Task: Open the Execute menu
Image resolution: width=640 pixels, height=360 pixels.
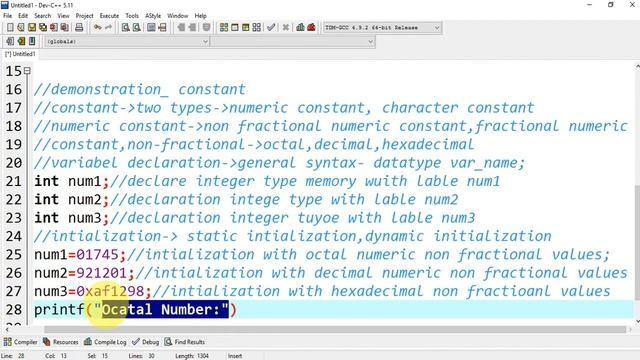Action: 109,16
